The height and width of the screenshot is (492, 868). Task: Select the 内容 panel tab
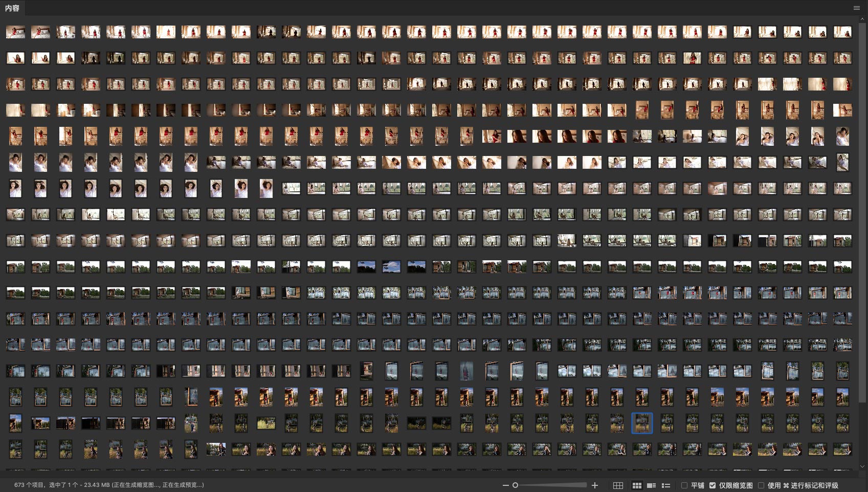(12, 8)
